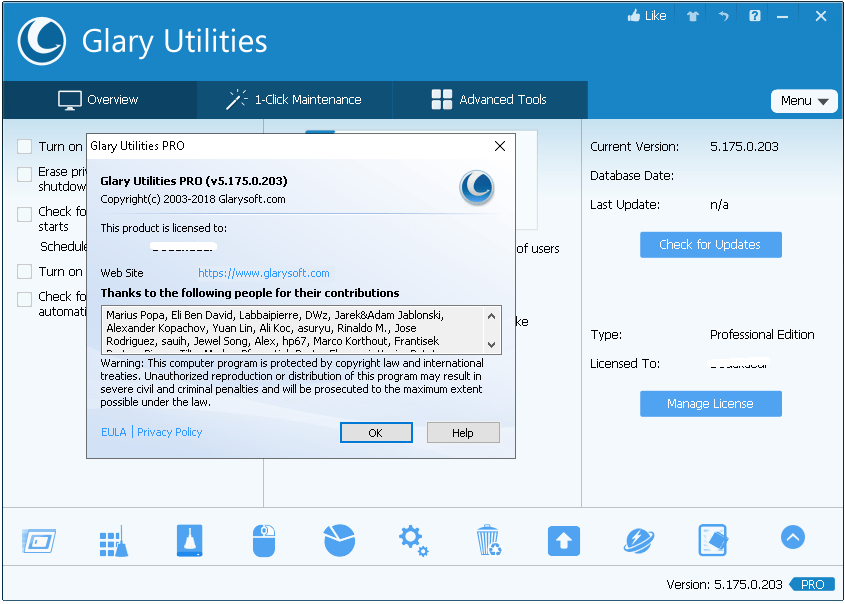Click the 'Professional Edition' type text
Viewport: 845px width, 604px height.
[762, 335]
